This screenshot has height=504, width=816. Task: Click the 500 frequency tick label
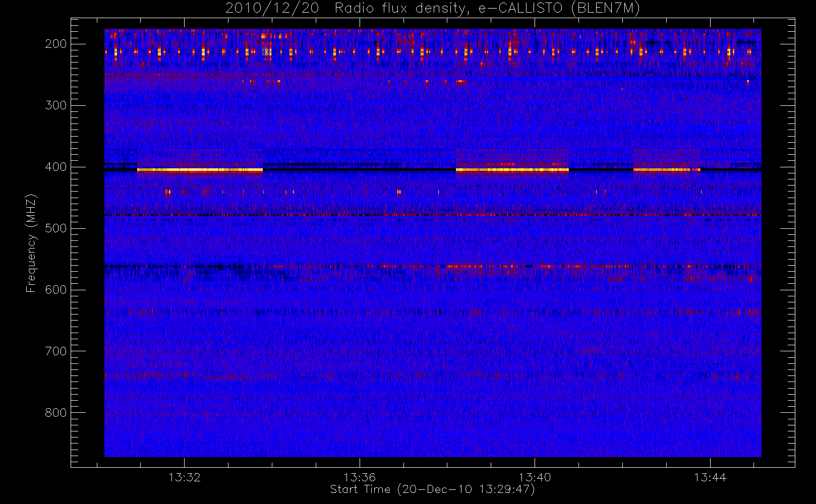click(x=56, y=228)
